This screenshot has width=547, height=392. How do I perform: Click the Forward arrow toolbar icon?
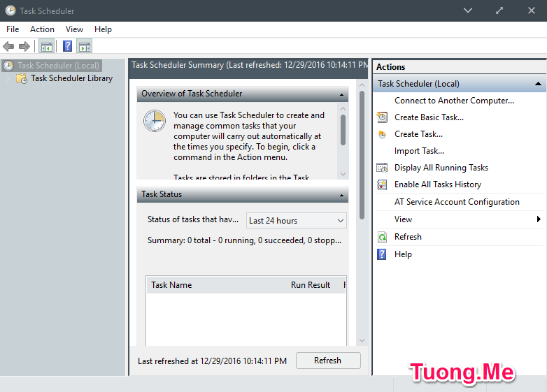tap(24, 46)
